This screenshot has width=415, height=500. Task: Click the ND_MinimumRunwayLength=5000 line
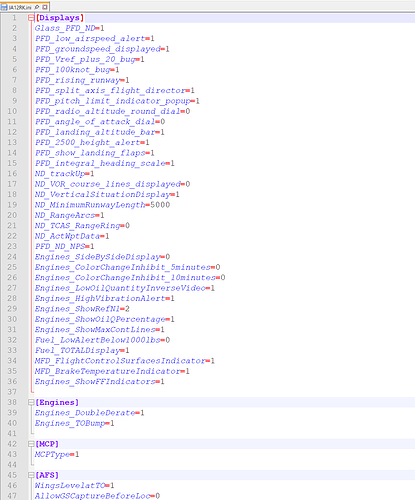click(102, 205)
